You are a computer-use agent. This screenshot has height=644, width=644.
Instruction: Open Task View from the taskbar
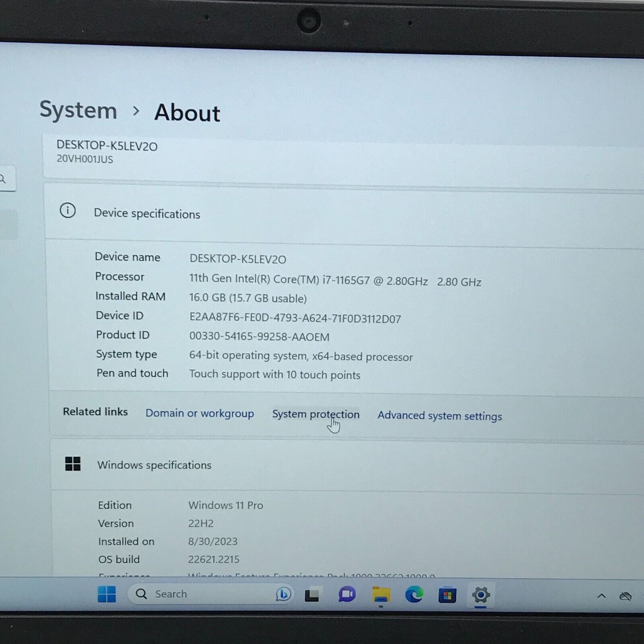312,595
